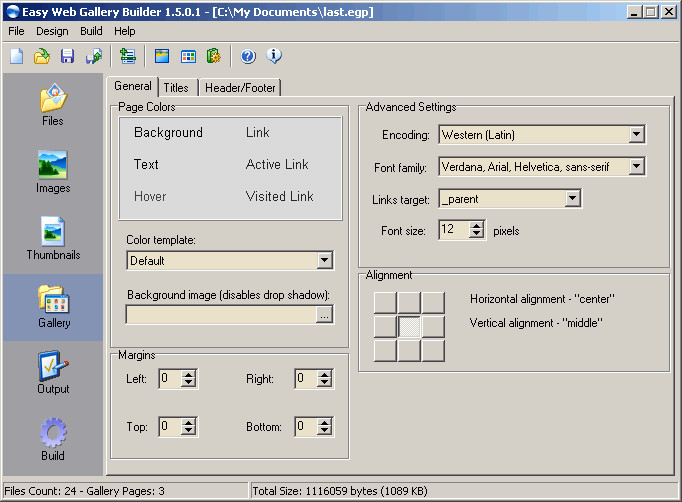
Task: Select the bottom-left alignment cell
Action: coord(385,351)
